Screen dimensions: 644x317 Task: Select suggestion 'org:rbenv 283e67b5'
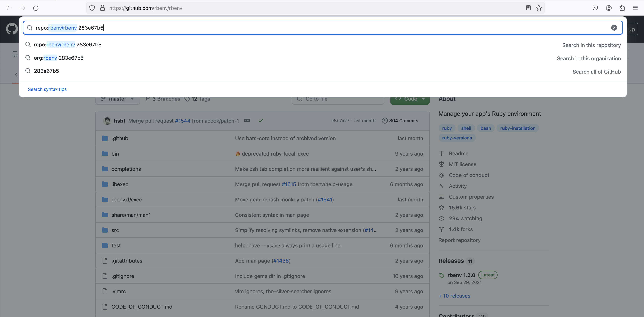[x=323, y=58]
